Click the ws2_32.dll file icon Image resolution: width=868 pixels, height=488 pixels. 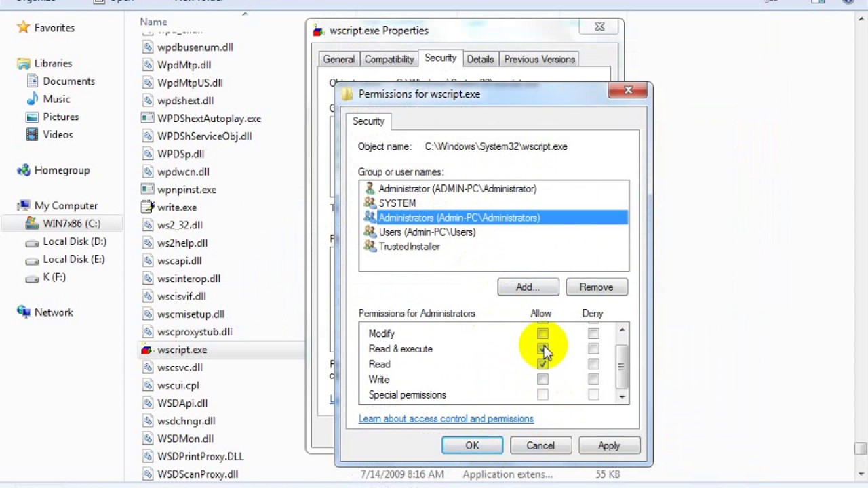click(146, 225)
